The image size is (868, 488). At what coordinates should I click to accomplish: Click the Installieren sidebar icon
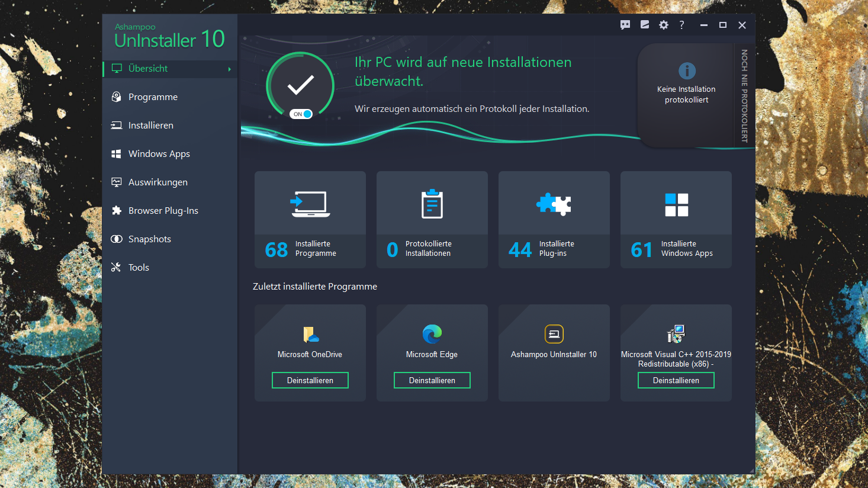tap(117, 125)
